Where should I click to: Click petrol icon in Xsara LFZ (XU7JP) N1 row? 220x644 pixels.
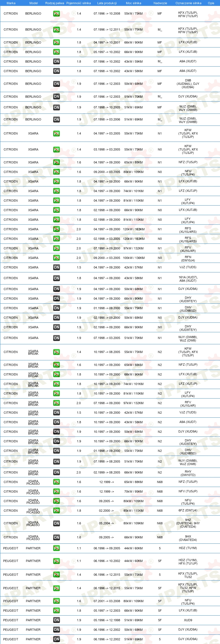[57, 191]
